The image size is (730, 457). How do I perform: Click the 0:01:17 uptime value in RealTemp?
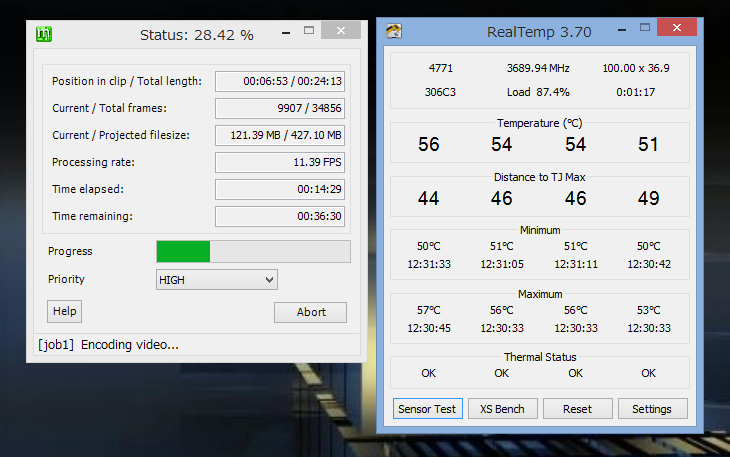pyautogui.click(x=635, y=92)
